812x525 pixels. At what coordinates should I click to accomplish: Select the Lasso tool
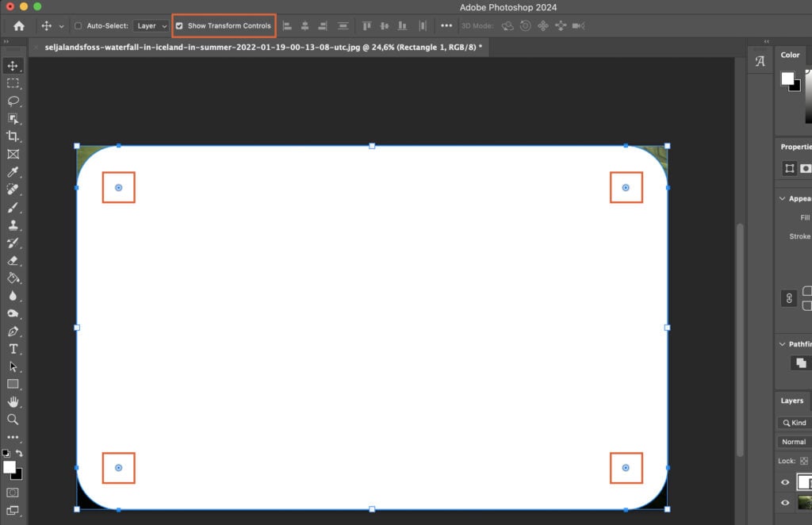point(13,101)
